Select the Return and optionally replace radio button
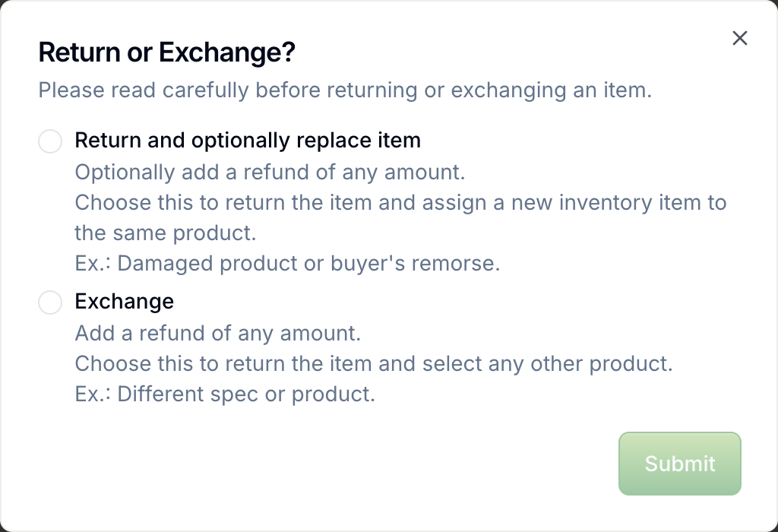The width and height of the screenshot is (778, 532). pyautogui.click(x=50, y=141)
